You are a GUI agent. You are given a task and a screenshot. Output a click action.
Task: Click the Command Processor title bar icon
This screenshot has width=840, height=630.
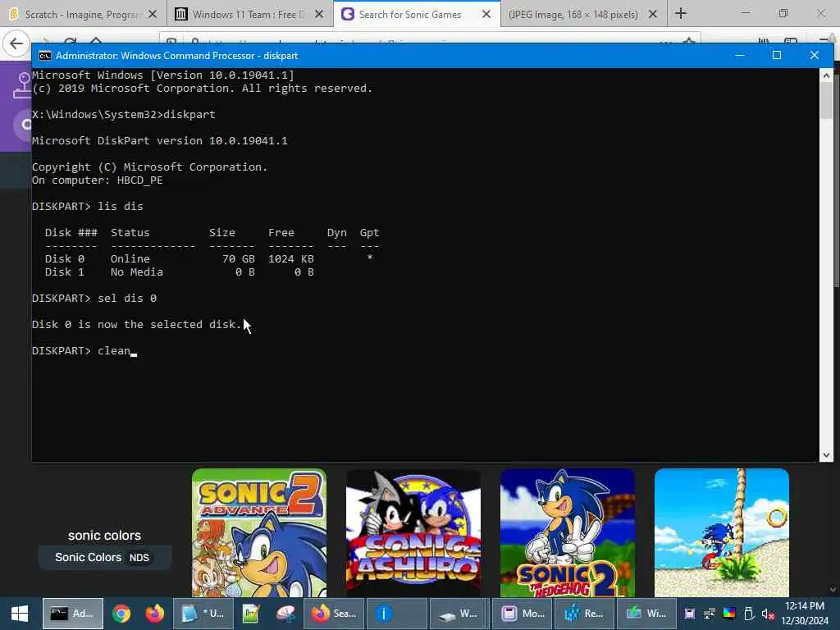pos(45,56)
